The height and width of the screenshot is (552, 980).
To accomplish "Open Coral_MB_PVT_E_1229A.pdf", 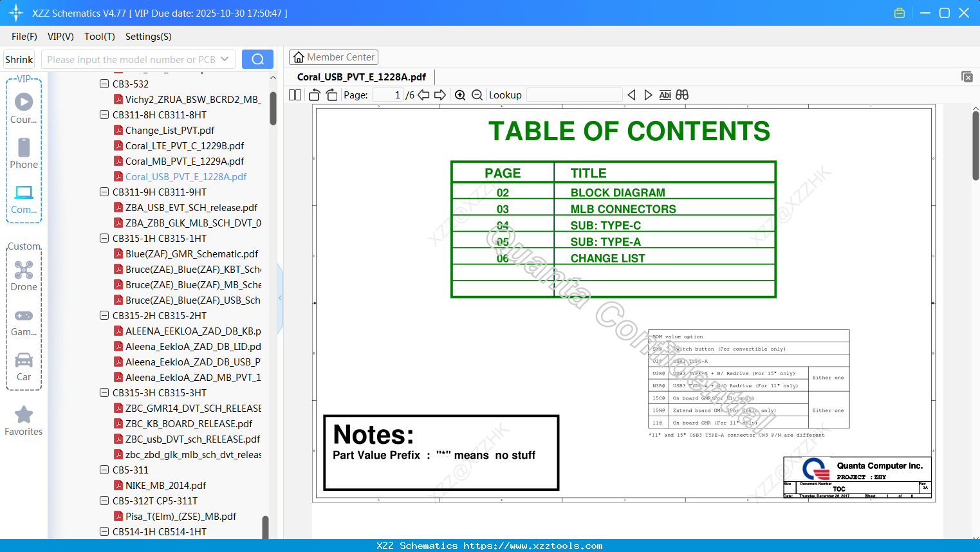I will (x=185, y=161).
